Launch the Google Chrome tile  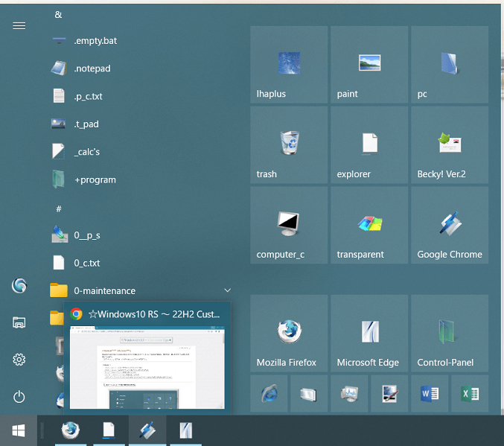point(450,226)
